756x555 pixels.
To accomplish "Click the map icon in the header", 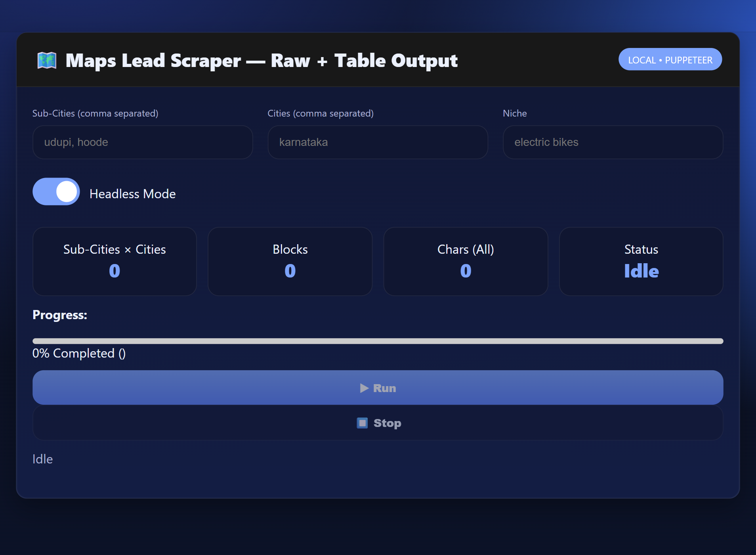I will pos(47,60).
